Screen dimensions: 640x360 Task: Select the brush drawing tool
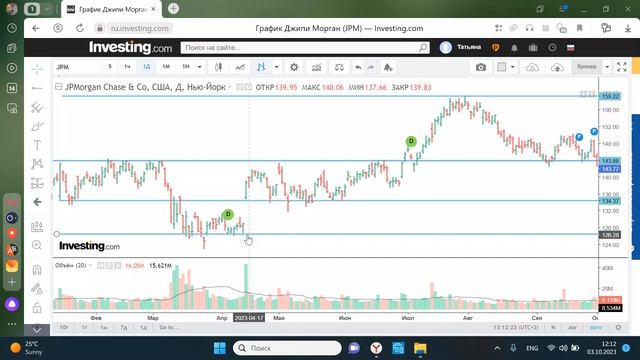[x=37, y=127]
